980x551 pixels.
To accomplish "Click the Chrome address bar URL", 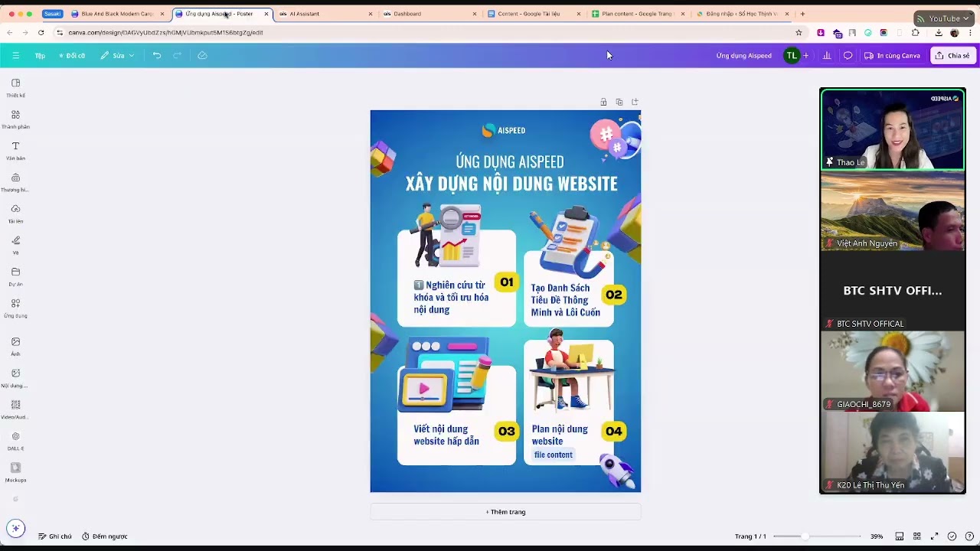I will pyautogui.click(x=165, y=33).
